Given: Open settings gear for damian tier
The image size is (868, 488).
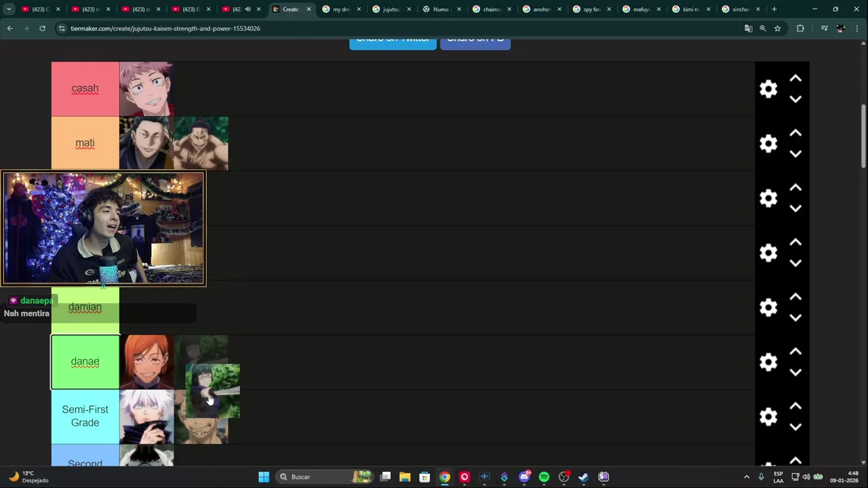Looking at the screenshot, I should pyautogui.click(x=768, y=308).
